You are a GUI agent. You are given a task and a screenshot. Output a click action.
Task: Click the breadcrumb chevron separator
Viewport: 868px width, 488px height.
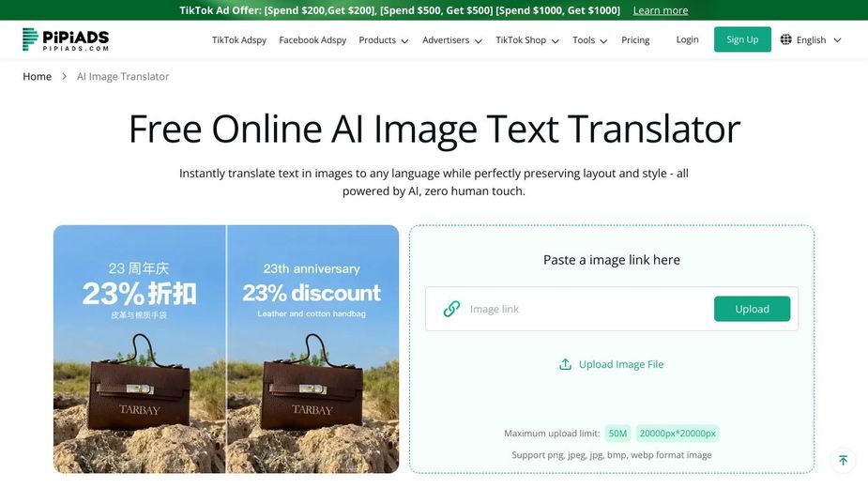64,76
